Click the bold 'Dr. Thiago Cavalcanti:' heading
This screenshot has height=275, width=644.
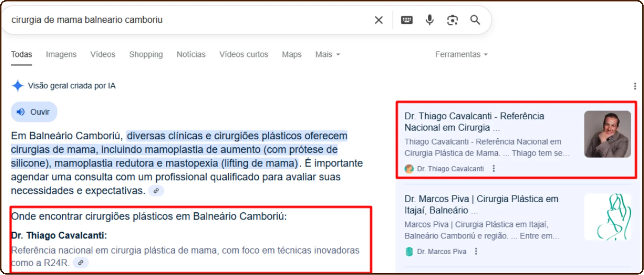(59, 235)
